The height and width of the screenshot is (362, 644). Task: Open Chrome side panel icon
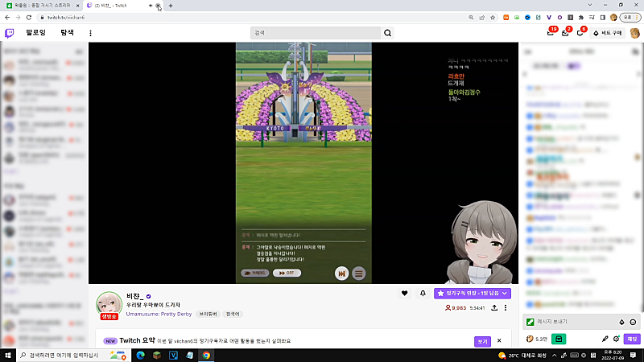point(602,18)
